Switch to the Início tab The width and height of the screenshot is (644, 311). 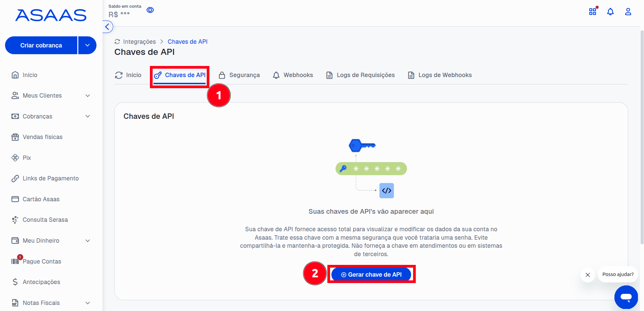pos(128,75)
